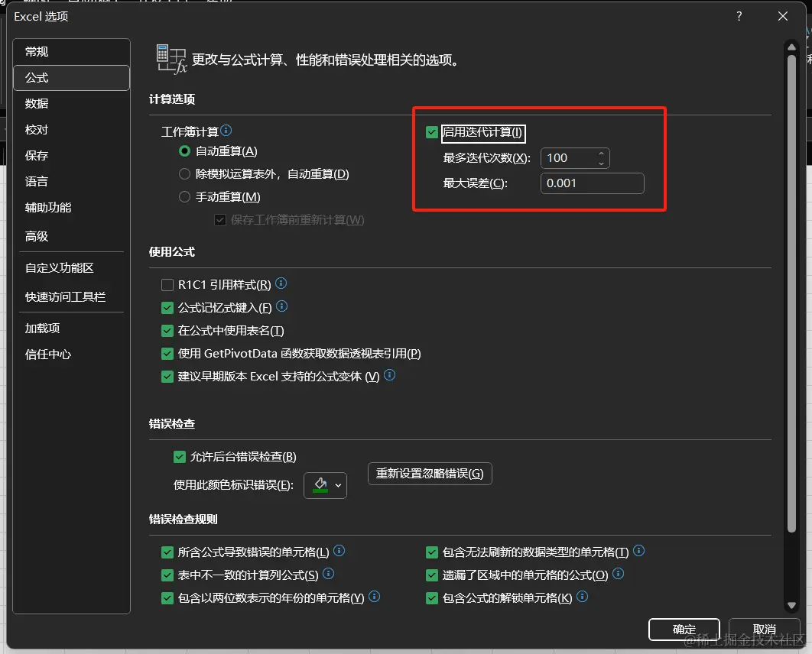812x654 pixels.
Task: Toggle 遗漏了区域中的单元格的公式 checkbox
Action: coord(432,575)
